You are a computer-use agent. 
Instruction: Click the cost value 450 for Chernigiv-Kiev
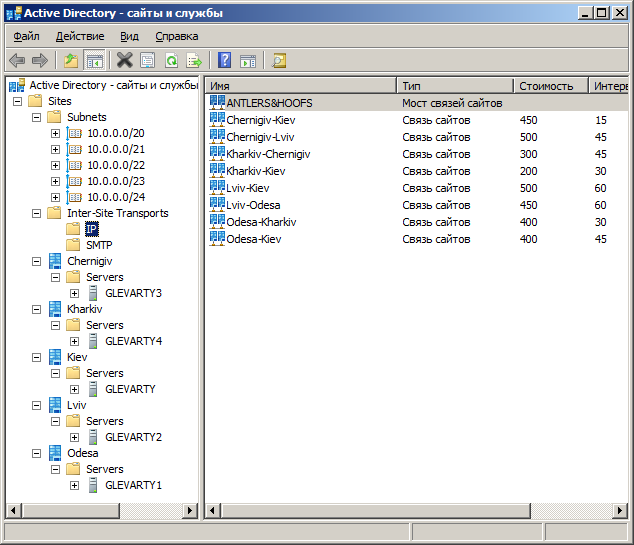coord(528,120)
